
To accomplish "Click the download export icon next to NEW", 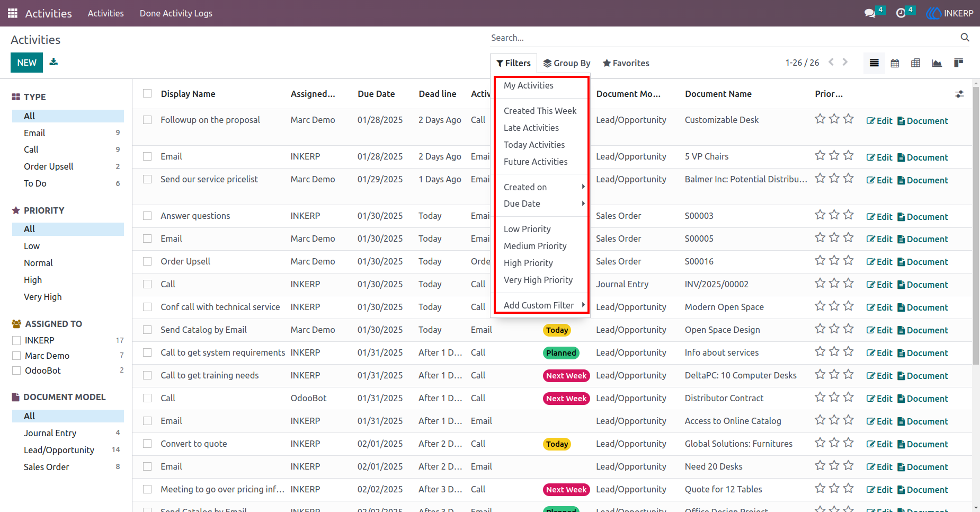I will point(54,62).
